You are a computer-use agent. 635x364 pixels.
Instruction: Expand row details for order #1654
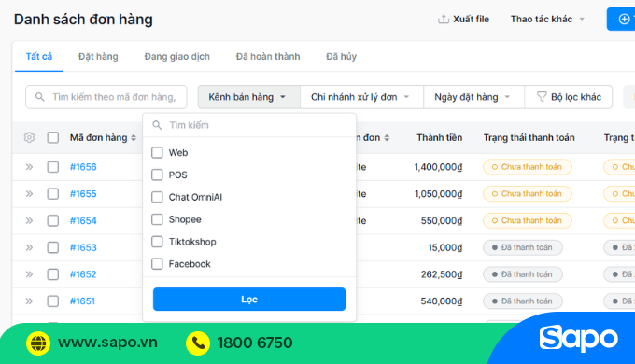(x=29, y=220)
